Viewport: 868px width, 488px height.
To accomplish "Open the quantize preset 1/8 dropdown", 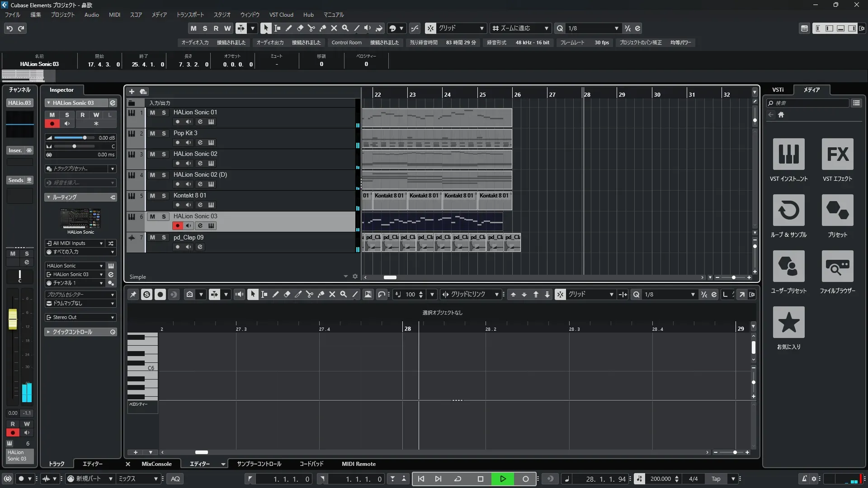I will [x=616, y=28].
